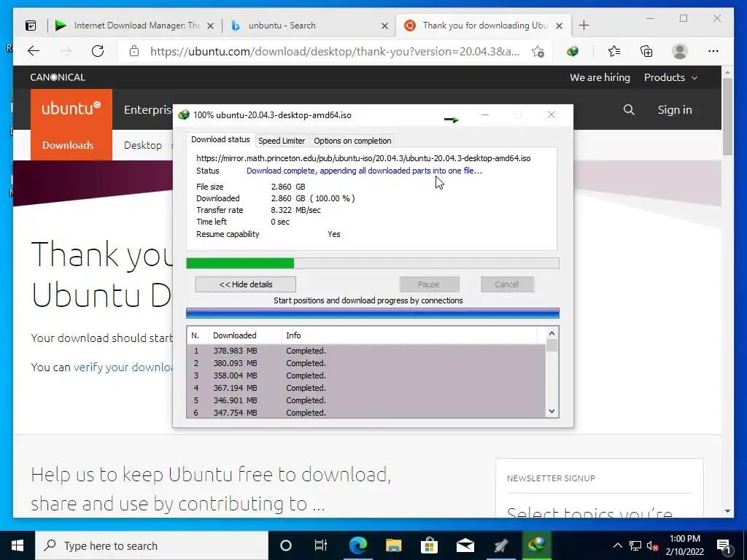Image resolution: width=747 pixels, height=560 pixels.
Task: Open the notification center icon
Action: click(x=724, y=545)
